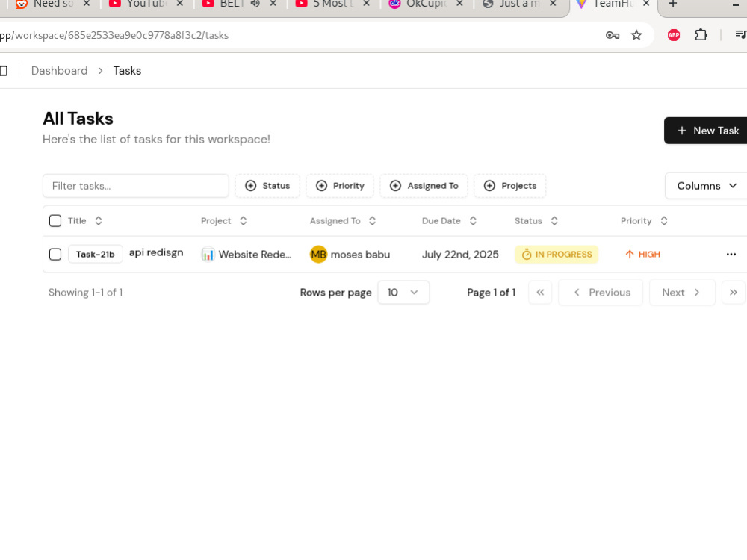Open the Priority filter

[x=340, y=186]
